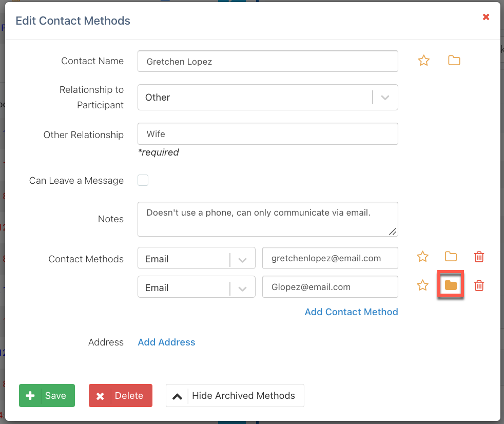This screenshot has height=424, width=504.
Task: Click Add Address link
Action: (166, 342)
